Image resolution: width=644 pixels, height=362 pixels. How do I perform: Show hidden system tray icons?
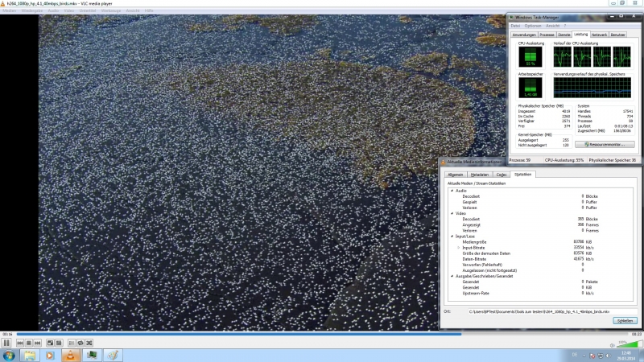click(x=584, y=356)
